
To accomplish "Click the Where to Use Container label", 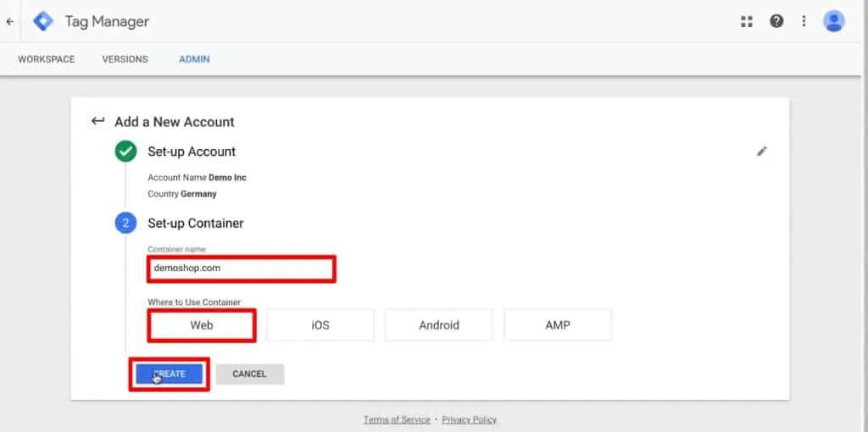I will pyautogui.click(x=194, y=302).
